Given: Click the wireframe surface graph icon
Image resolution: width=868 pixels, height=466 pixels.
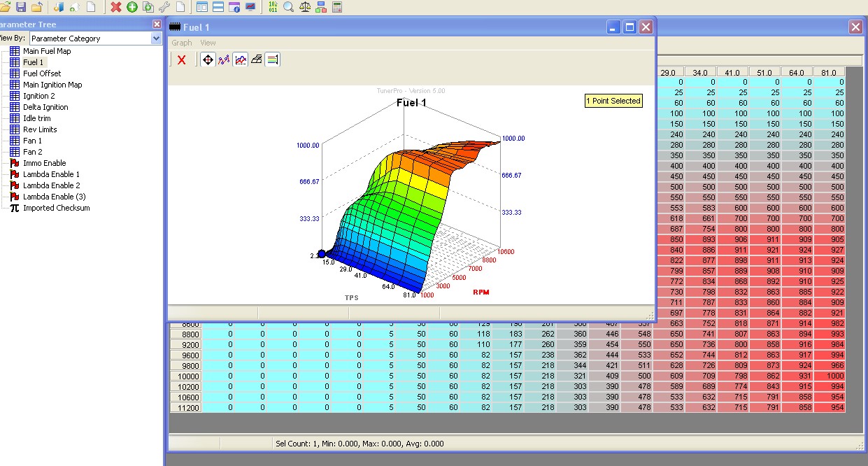Looking at the screenshot, I should 257,60.
